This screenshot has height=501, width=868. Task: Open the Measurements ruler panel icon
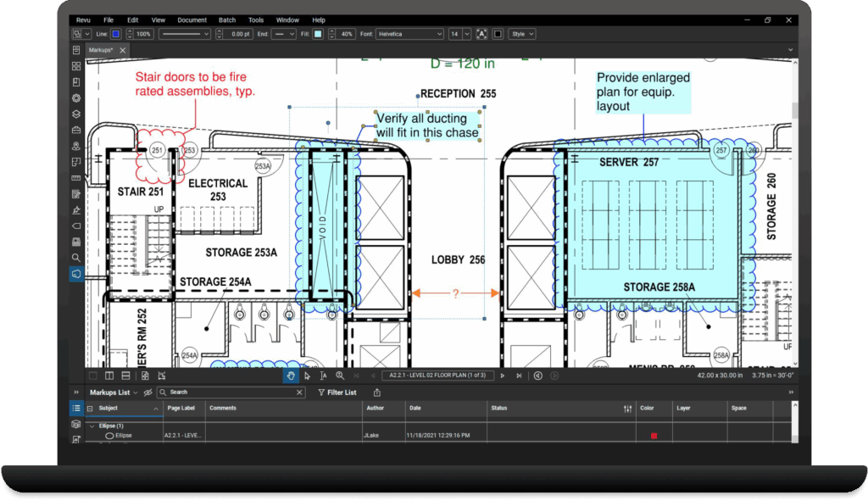76,178
